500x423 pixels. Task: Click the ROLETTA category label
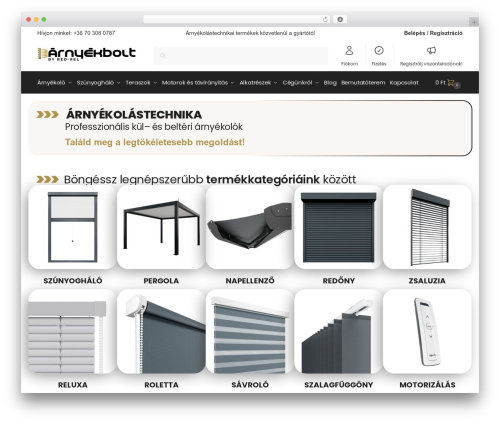(x=161, y=385)
